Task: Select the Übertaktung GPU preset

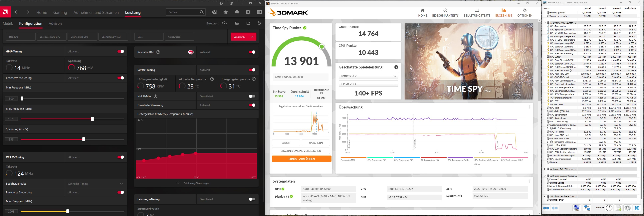Action: click(82, 37)
